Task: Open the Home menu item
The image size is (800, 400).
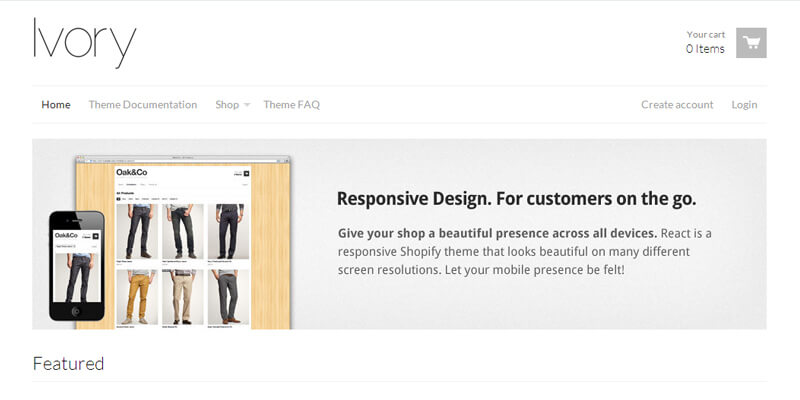Action: [x=56, y=104]
